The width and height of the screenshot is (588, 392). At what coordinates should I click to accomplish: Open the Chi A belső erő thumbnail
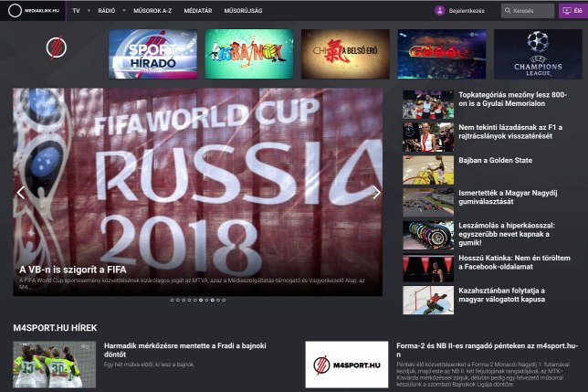(x=345, y=54)
